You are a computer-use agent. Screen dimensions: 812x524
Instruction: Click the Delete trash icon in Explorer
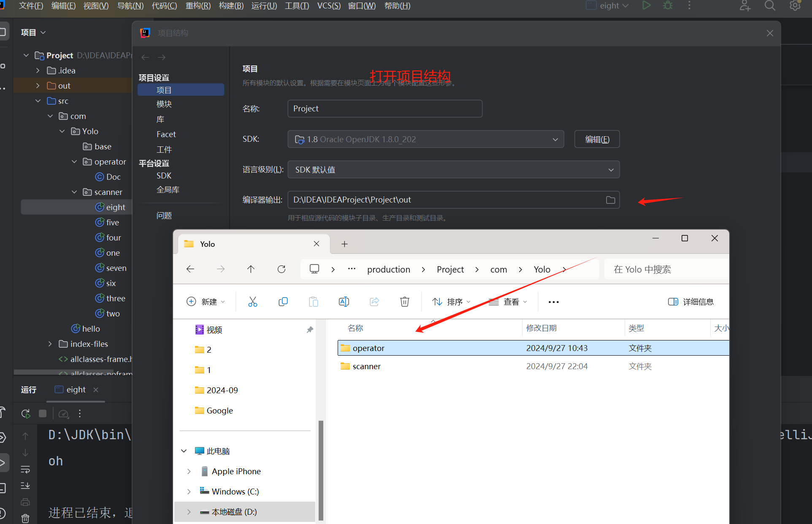click(x=405, y=302)
